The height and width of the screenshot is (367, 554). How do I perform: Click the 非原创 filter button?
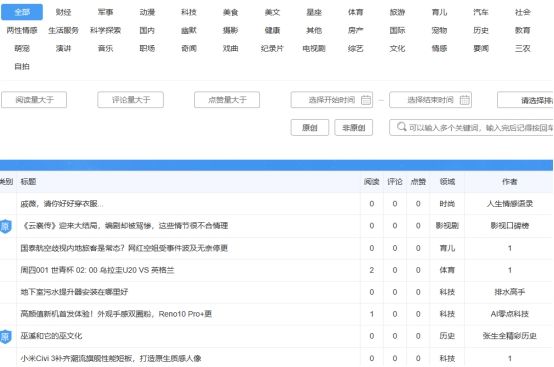[x=354, y=128]
